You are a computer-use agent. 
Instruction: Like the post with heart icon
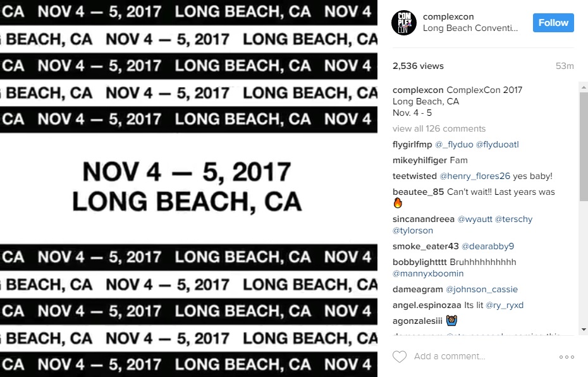coord(400,357)
